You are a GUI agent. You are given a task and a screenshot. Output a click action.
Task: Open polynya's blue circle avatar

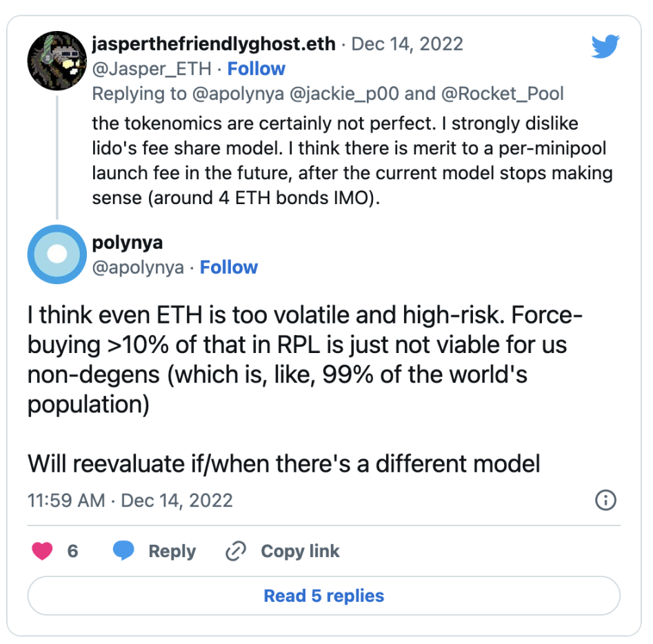click(x=55, y=254)
